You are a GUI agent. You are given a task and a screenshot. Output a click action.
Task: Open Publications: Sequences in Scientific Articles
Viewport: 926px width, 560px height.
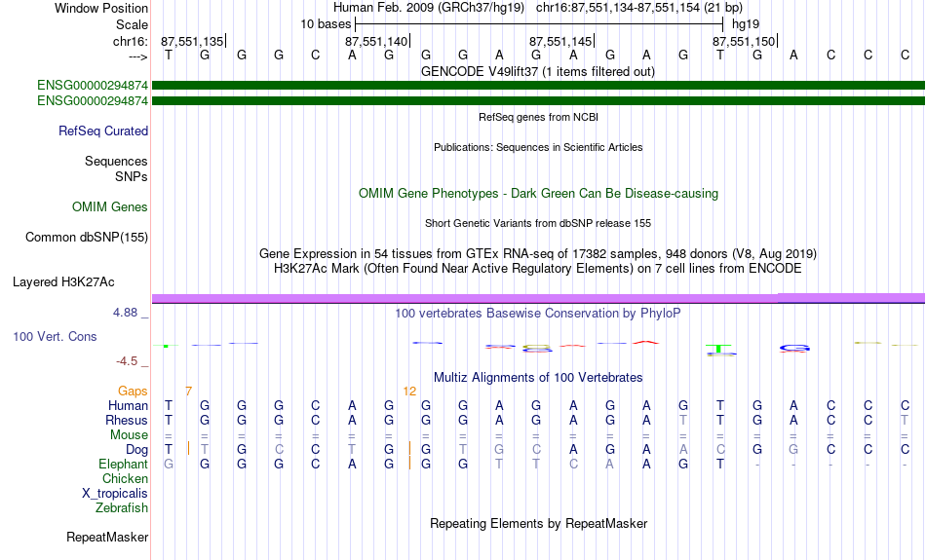click(538, 147)
